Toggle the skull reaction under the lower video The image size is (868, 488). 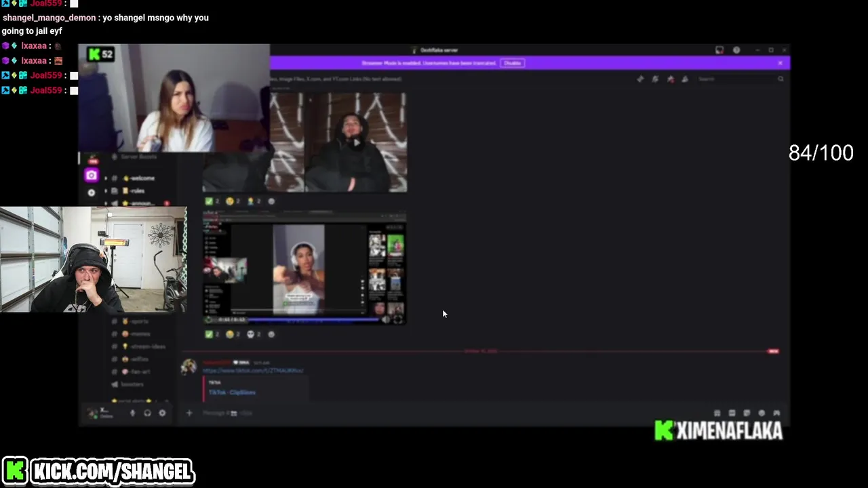pos(254,334)
